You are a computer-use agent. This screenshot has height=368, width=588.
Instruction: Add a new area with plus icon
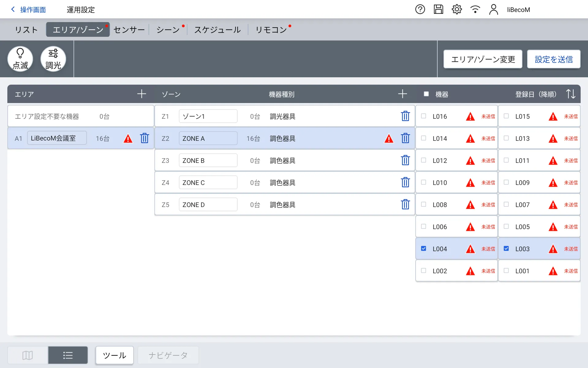click(x=141, y=94)
